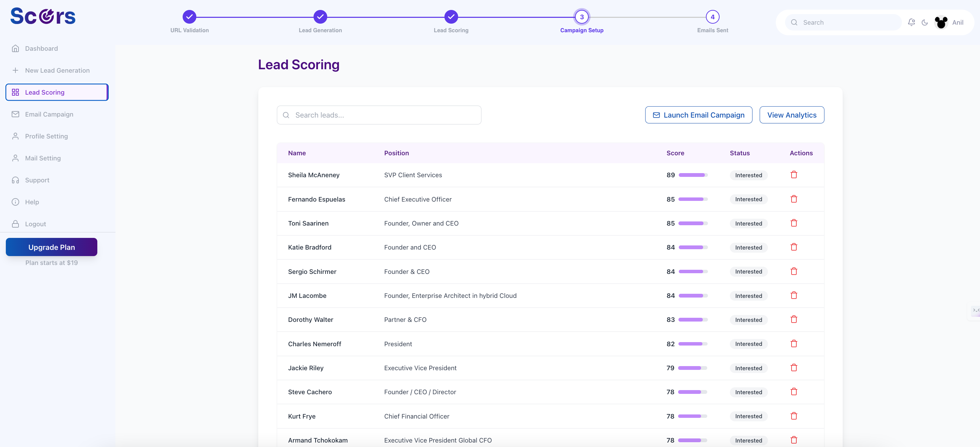Open Anil's profile avatar
The image size is (980, 447).
pyautogui.click(x=941, y=22)
